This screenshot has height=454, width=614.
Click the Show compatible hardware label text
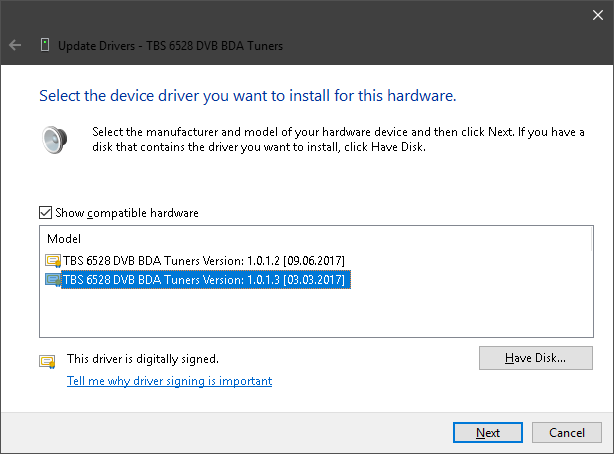tap(126, 213)
